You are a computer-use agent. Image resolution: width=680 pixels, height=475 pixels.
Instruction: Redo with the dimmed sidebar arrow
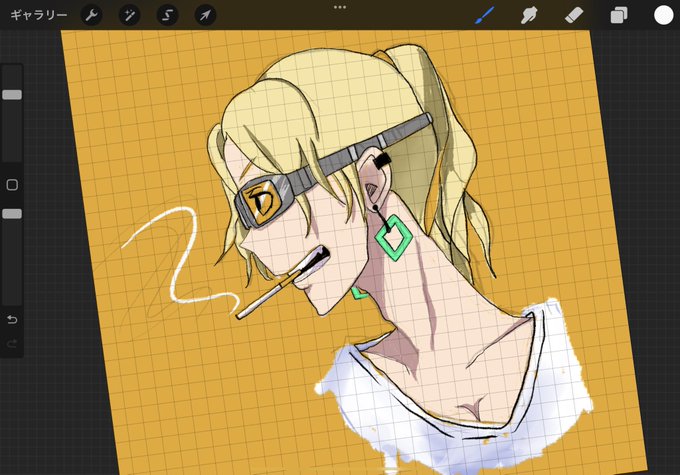[x=12, y=344]
